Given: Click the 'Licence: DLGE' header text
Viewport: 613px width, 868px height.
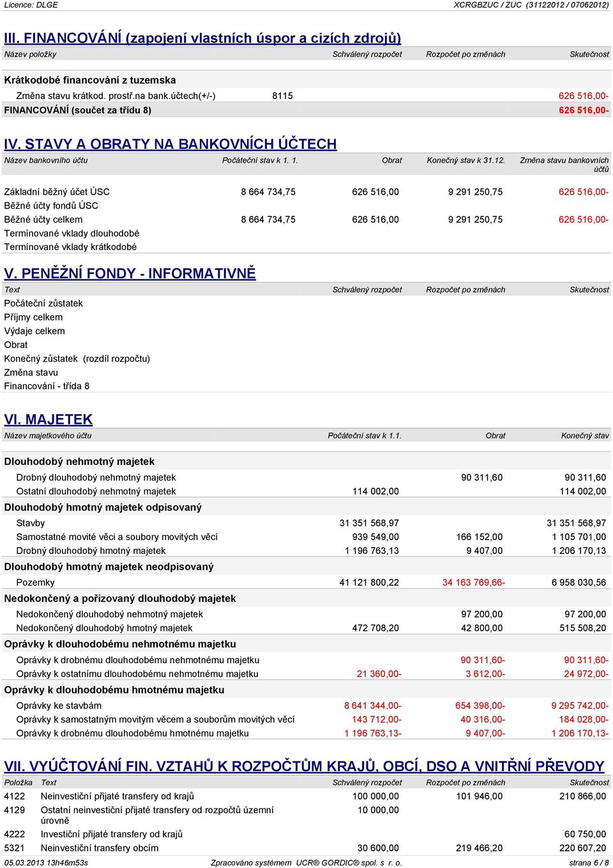Looking at the screenshot, I should [x=31, y=4].
